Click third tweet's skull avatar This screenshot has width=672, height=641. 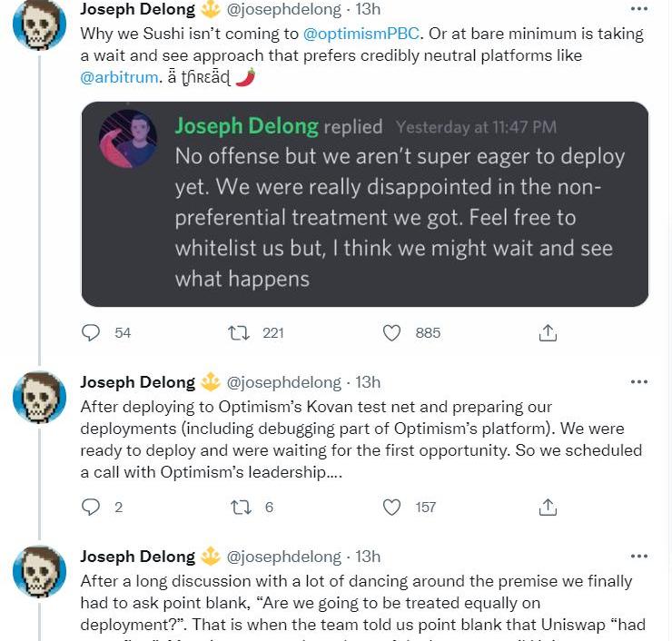pyautogui.click(x=39, y=572)
